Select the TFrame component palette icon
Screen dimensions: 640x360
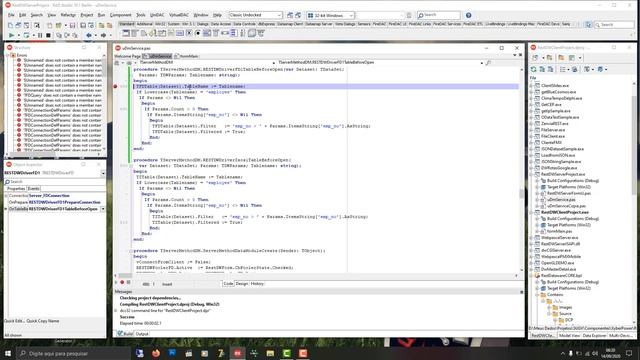tap(126, 33)
